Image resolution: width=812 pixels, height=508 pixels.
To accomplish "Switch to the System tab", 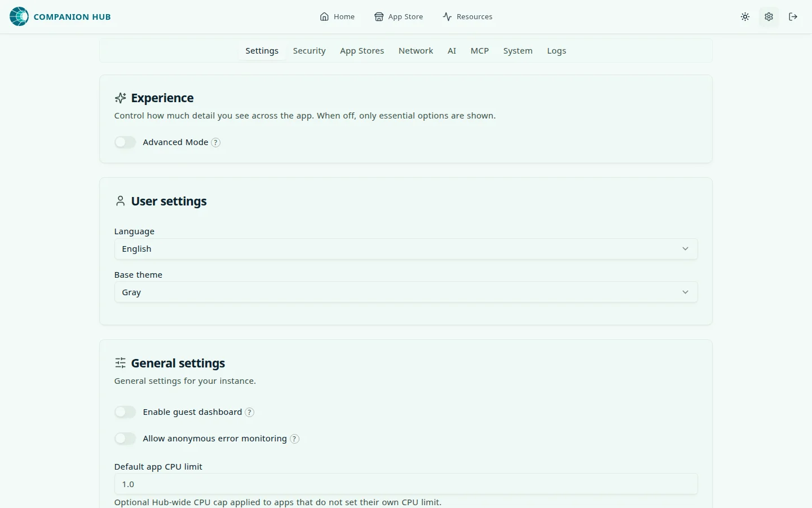I will (x=518, y=51).
